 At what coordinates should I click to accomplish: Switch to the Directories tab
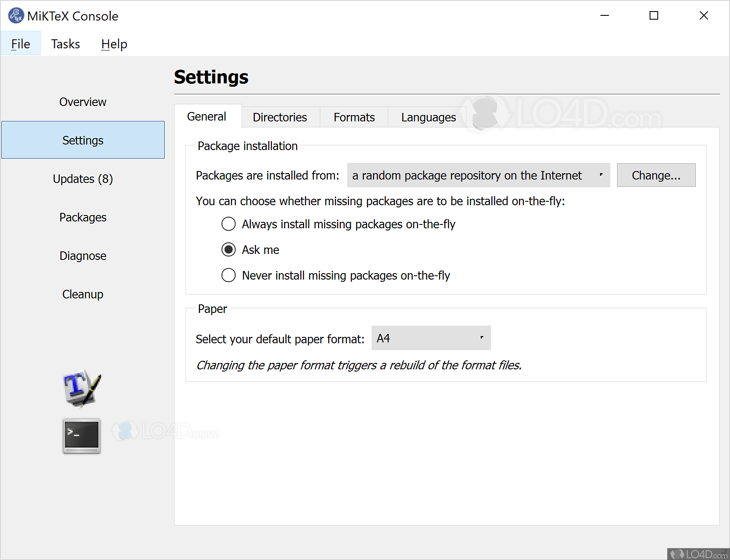pyautogui.click(x=280, y=117)
